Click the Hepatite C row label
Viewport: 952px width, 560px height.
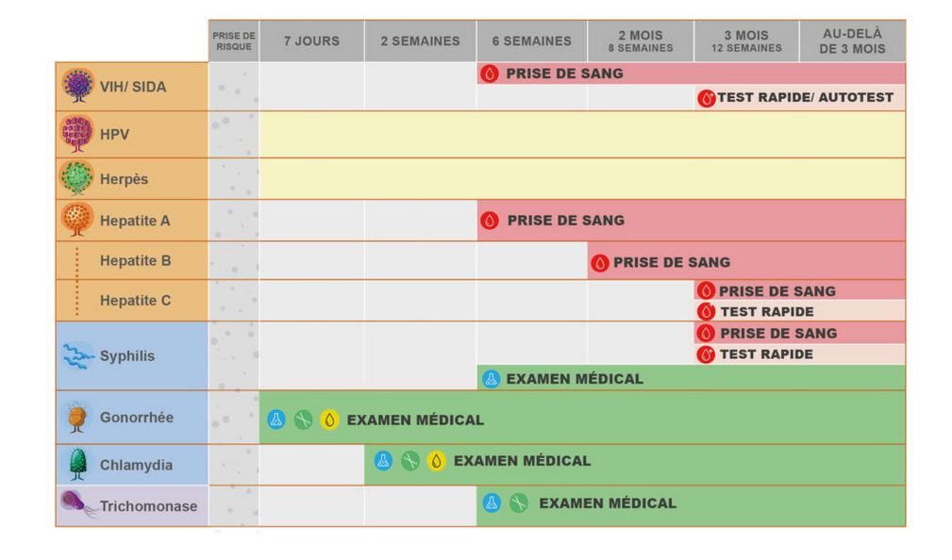click(x=136, y=301)
